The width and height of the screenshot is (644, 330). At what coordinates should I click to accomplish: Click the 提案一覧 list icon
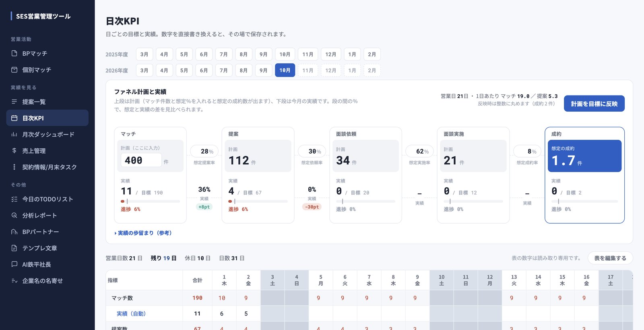tap(14, 102)
